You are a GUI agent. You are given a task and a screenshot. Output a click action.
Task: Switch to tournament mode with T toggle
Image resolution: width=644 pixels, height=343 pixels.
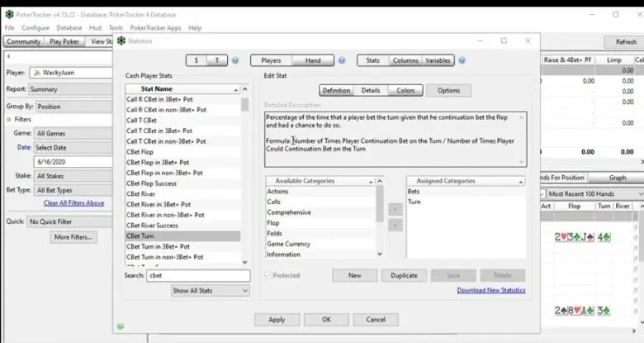(x=217, y=60)
